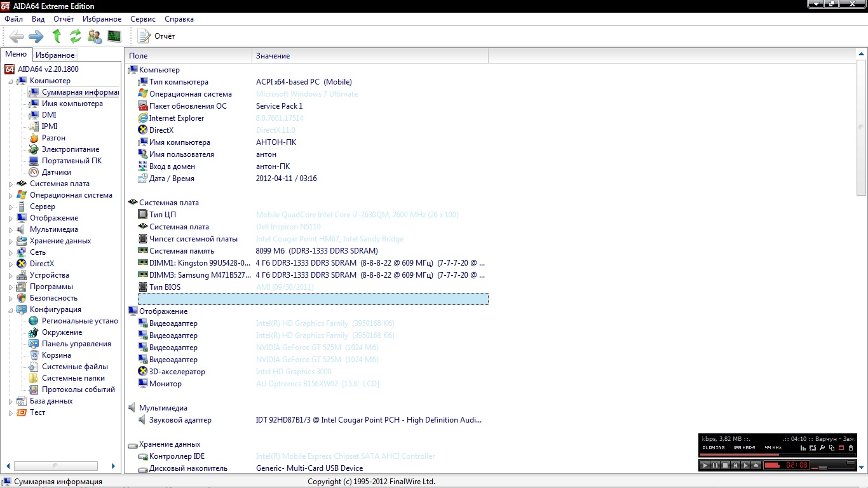Screen dimensions: 868x488
Task: Click the green graph monitor toolbar icon
Action: coord(114,36)
